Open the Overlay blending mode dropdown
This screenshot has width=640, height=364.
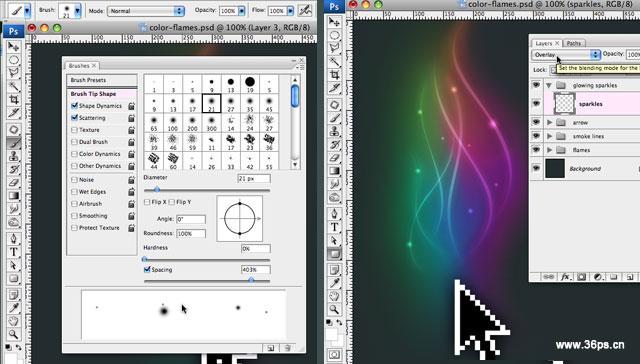coord(566,54)
